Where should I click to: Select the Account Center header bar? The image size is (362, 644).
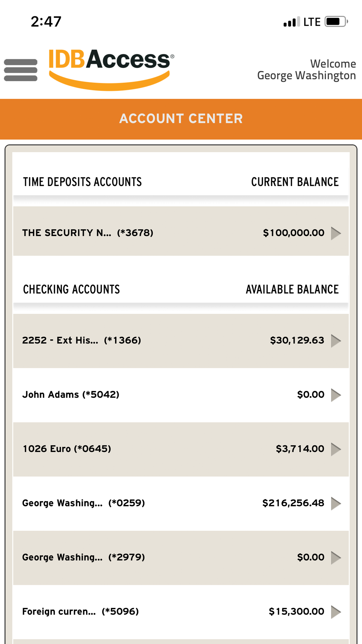[181, 119]
